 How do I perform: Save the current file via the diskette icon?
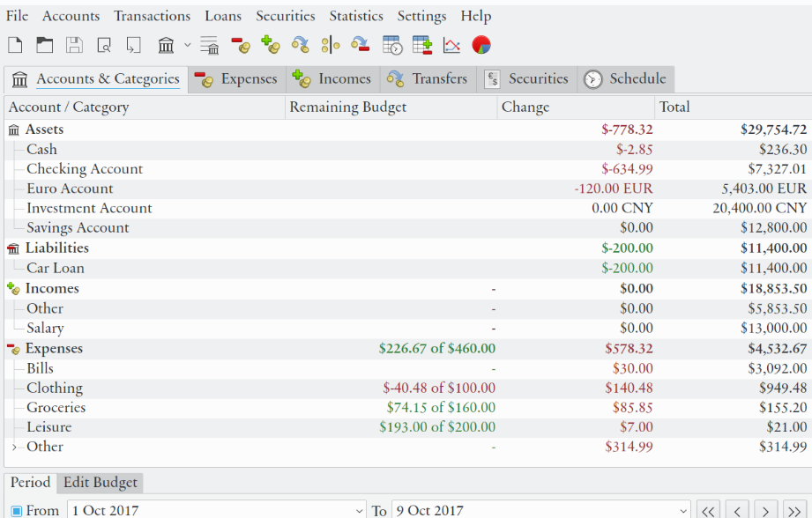(x=74, y=45)
